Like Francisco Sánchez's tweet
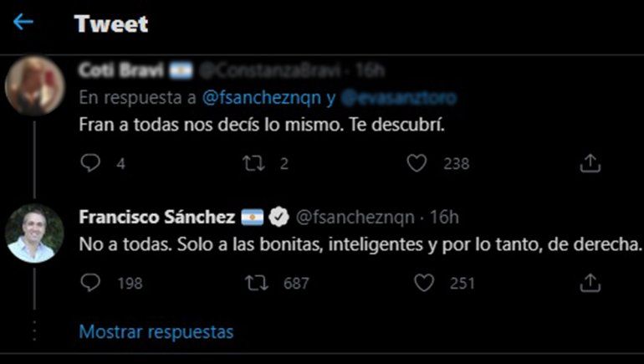This screenshot has height=364, width=644. coord(425,284)
